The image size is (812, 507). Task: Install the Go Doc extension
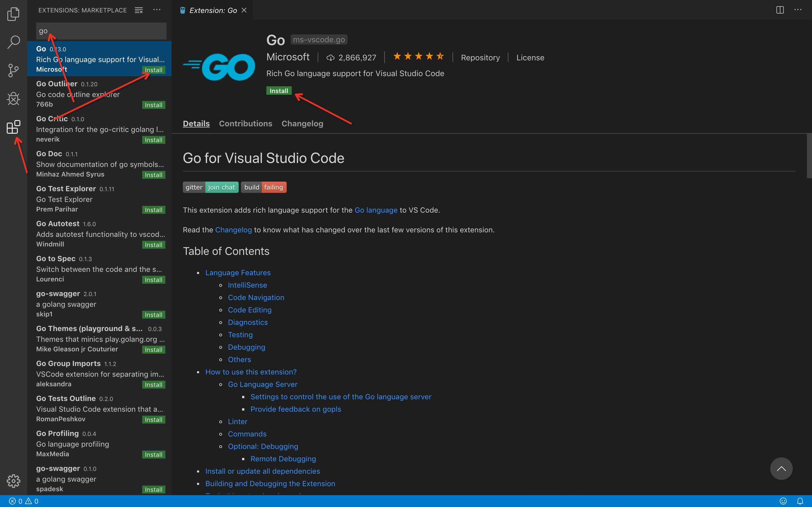153,175
